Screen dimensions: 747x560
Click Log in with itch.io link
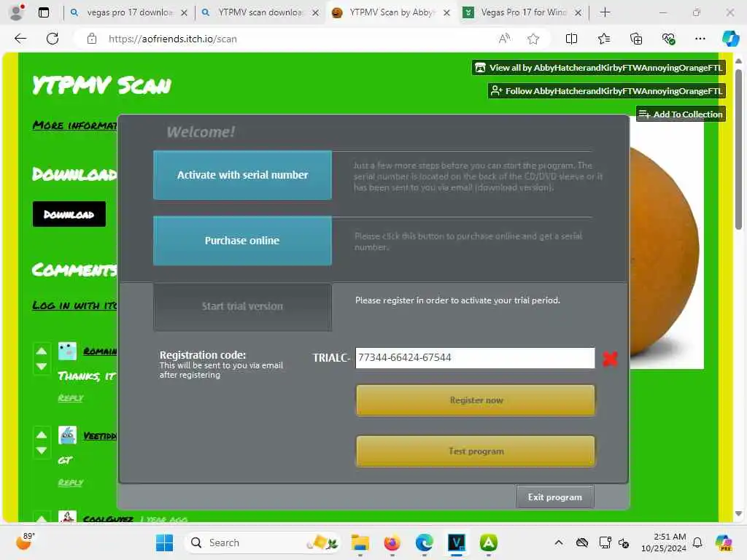click(x=75, y=306)
